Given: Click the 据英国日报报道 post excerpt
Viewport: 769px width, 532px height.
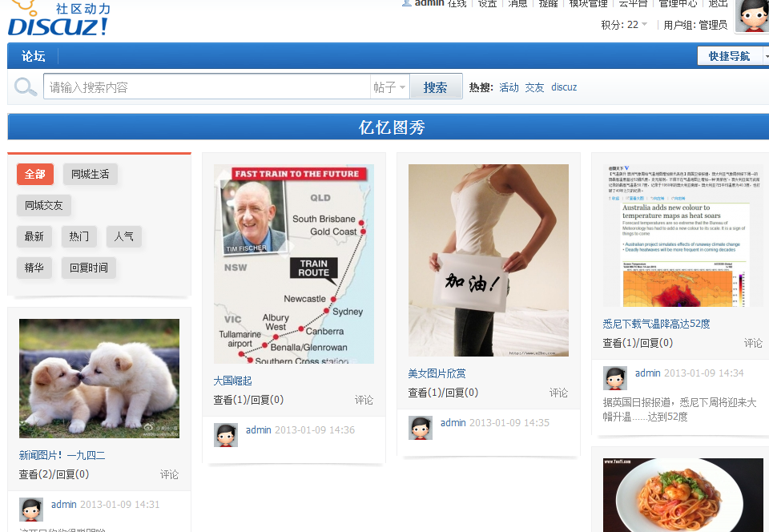Looking at the screenshot, I should 680,410.
